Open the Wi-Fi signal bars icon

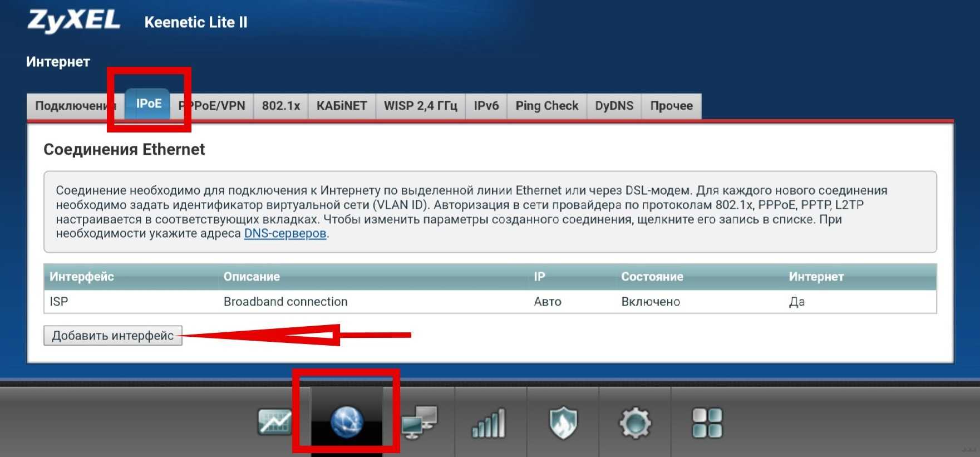click(x=489, y=423)
